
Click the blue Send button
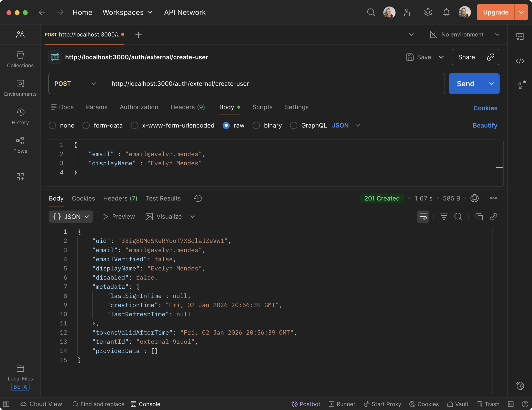[465, 84]
